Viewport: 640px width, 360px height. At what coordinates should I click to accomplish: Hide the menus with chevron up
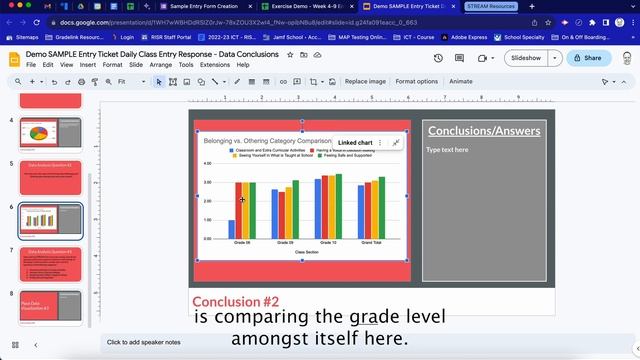pos(624,82)
